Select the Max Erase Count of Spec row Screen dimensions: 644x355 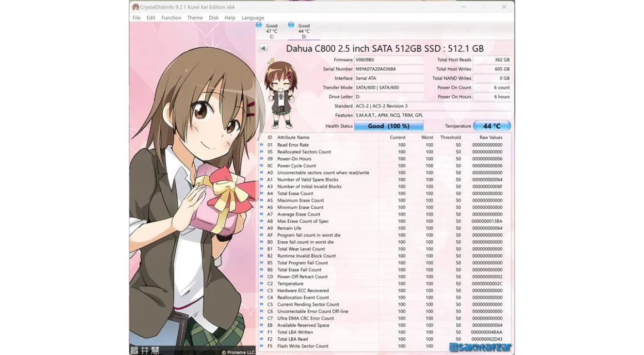pos(385,221)
